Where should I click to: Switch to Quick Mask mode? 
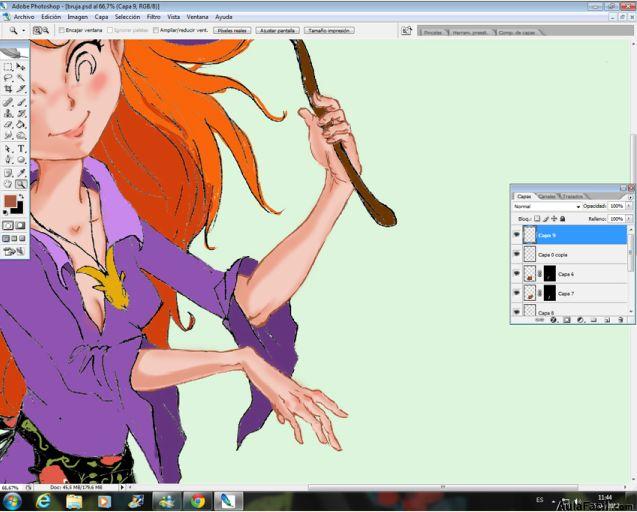point(21,226)
